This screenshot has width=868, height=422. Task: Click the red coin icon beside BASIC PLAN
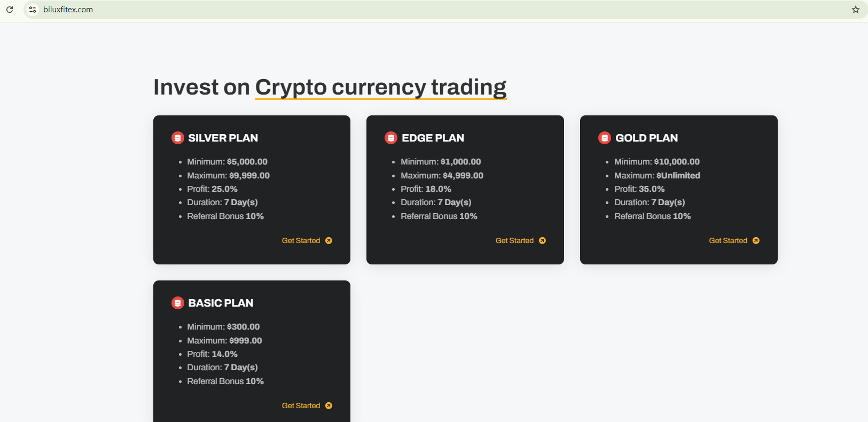pos(178,303)
